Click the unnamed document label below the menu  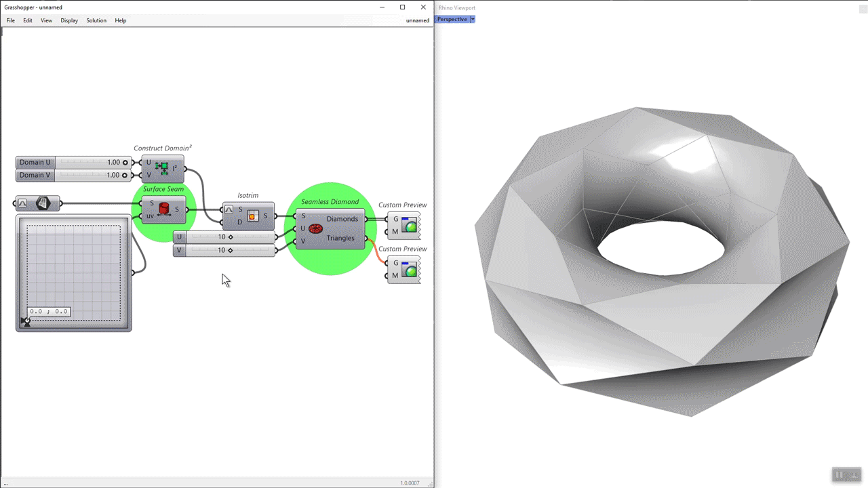[x=418, y=20]
